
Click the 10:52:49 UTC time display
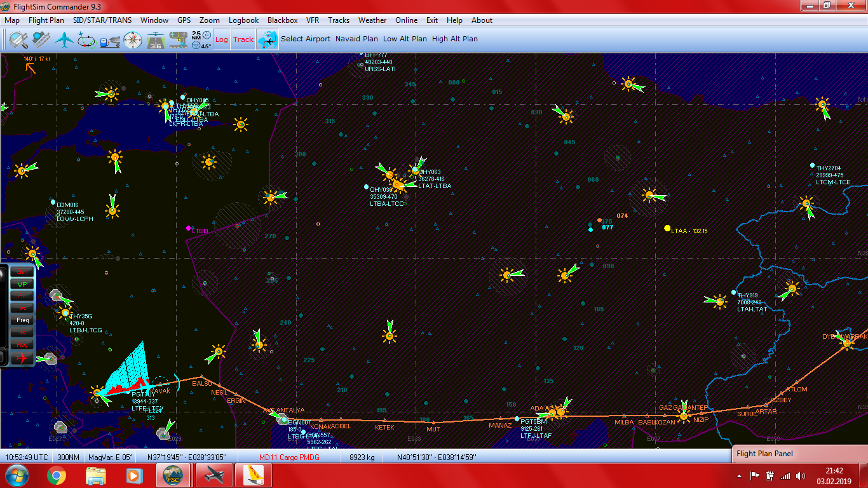coord(27,457)
